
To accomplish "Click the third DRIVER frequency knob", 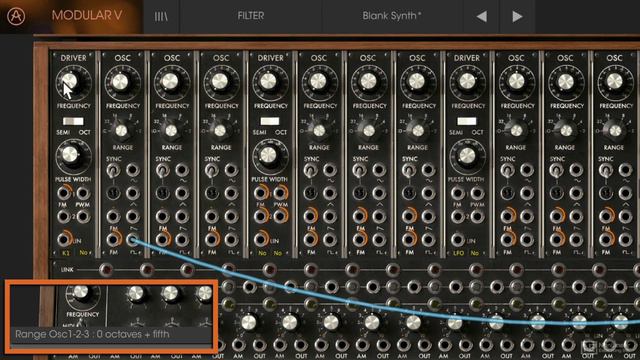I will 467,82.
